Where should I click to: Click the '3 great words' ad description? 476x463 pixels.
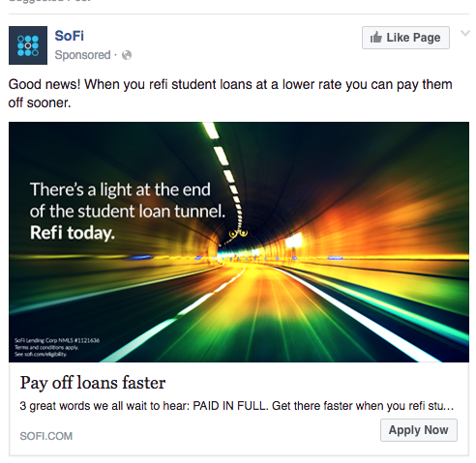pos(237,406)
